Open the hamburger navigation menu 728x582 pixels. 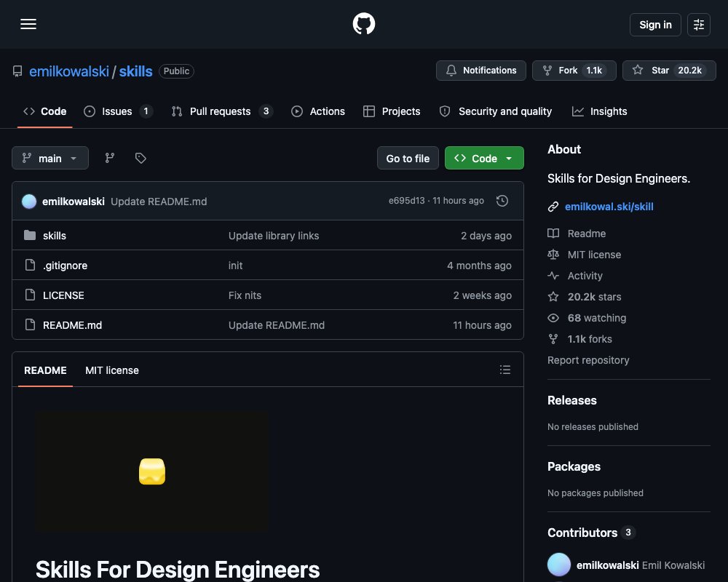point(28,24)
